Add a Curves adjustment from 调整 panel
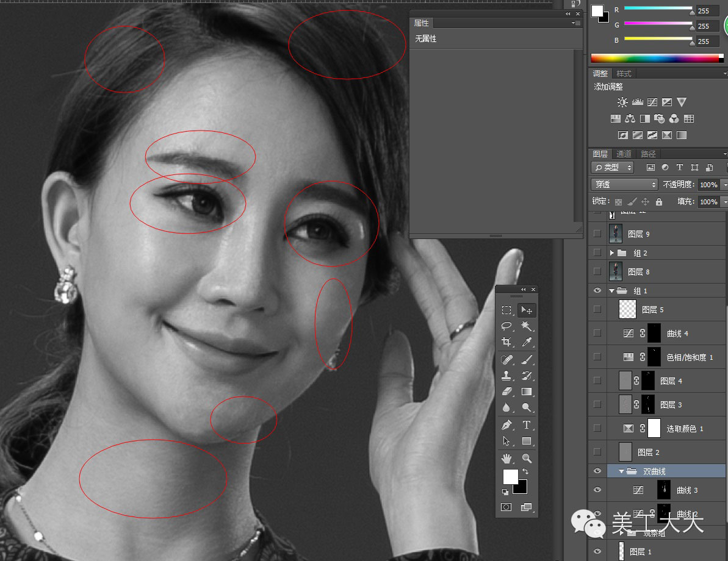 (652, 102)
